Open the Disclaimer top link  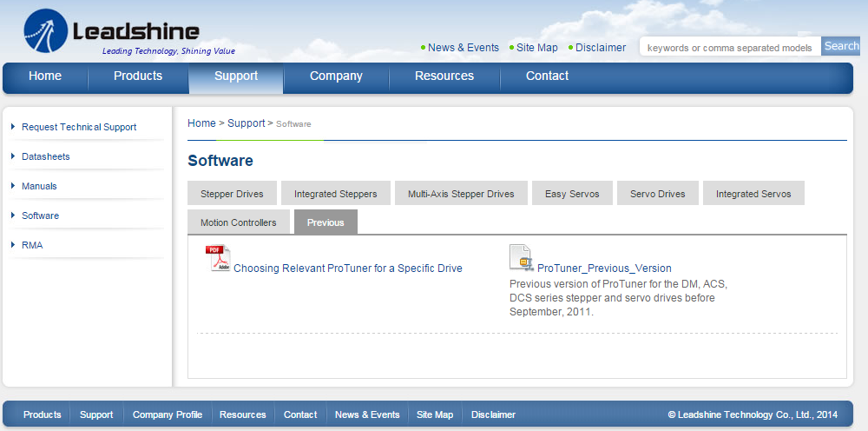click(x=601, y=48)
